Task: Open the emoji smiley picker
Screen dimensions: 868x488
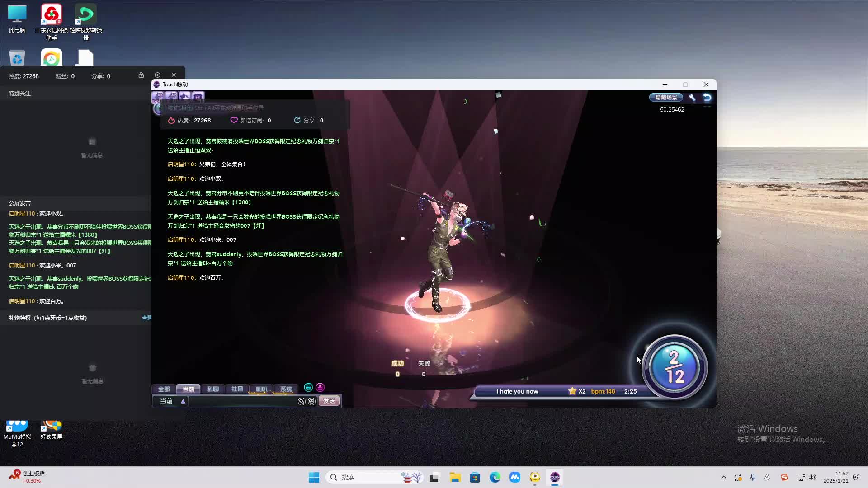Action: 311,401
